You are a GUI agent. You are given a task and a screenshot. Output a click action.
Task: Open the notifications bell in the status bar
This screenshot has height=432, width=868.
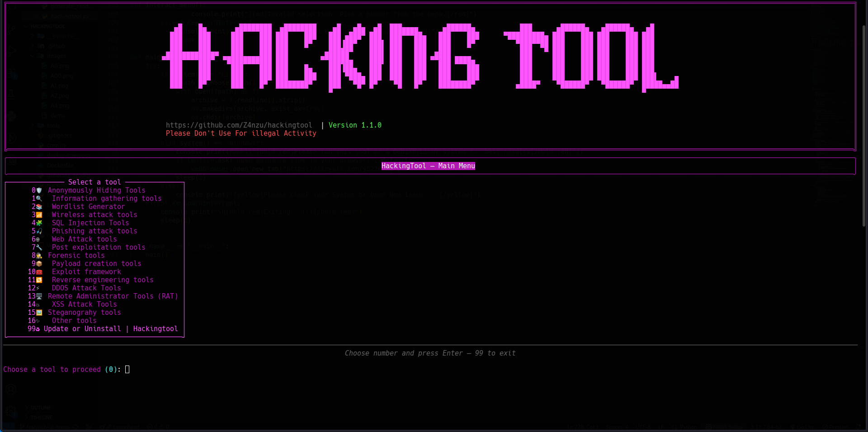pos(859,427)
